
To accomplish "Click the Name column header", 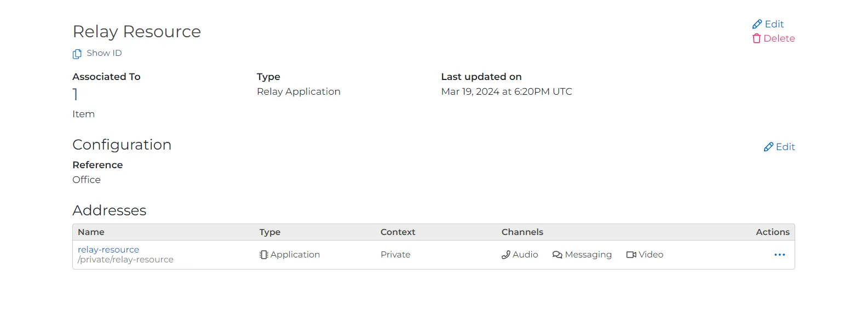I will tap(91, 232).
